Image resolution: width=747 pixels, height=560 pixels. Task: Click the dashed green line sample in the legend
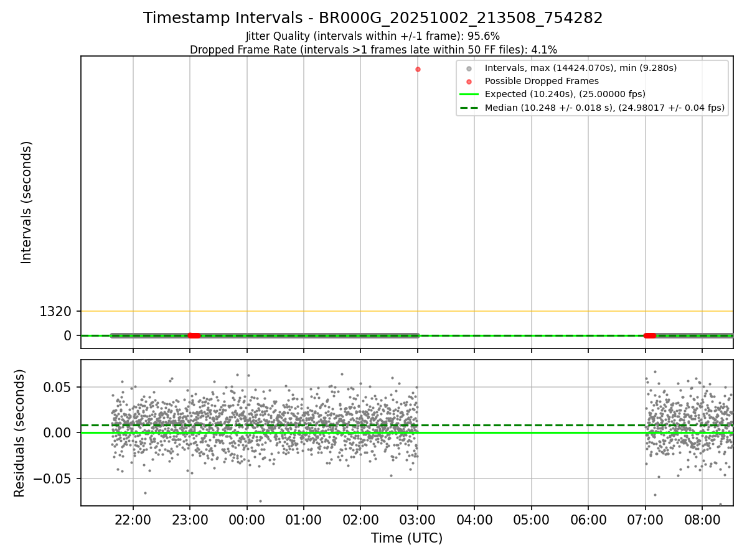click(469, 108)
